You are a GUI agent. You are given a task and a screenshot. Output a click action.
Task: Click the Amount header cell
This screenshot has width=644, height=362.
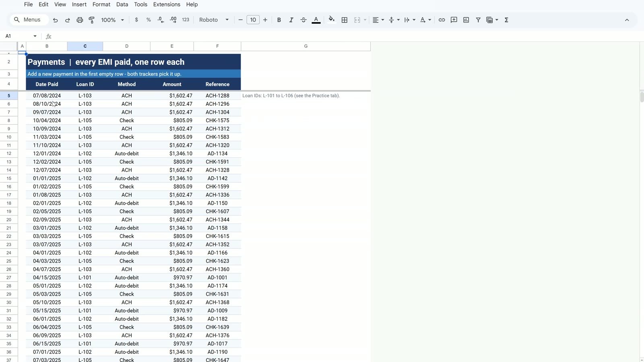coord(172,84)
